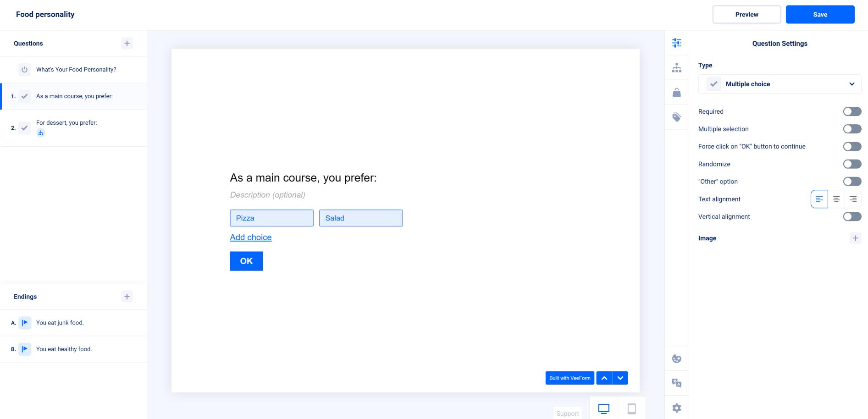868x419 pixels.
Task: Enable the "Other" option toggle
Action: [x=852, y=181]
